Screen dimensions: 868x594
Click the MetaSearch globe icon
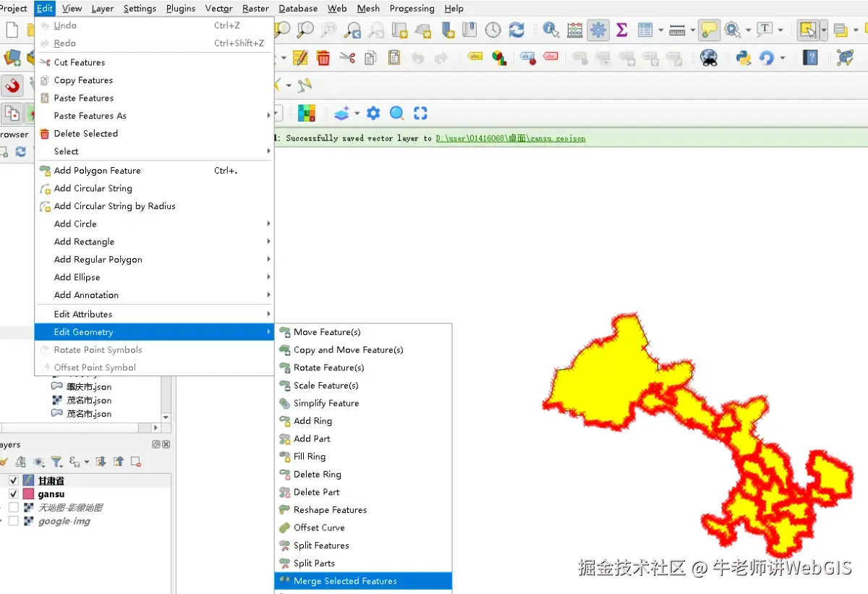(709, 58)
